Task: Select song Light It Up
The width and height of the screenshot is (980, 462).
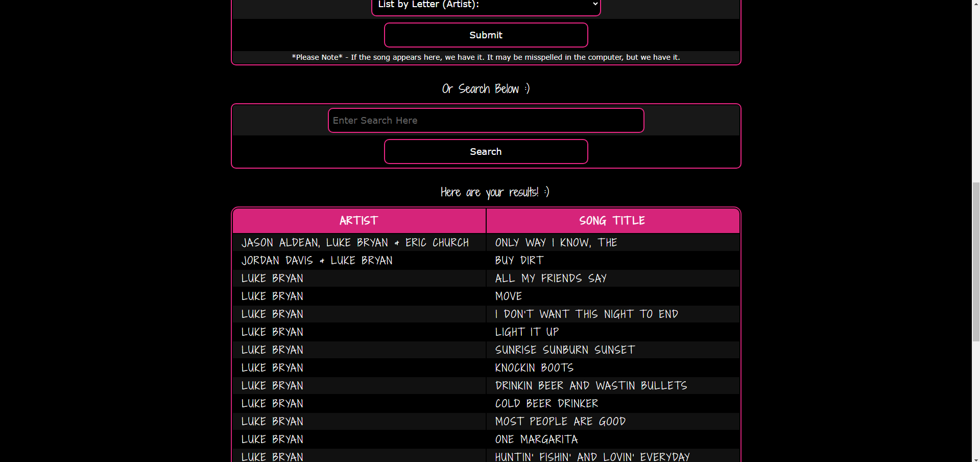Action: point(527,332)
